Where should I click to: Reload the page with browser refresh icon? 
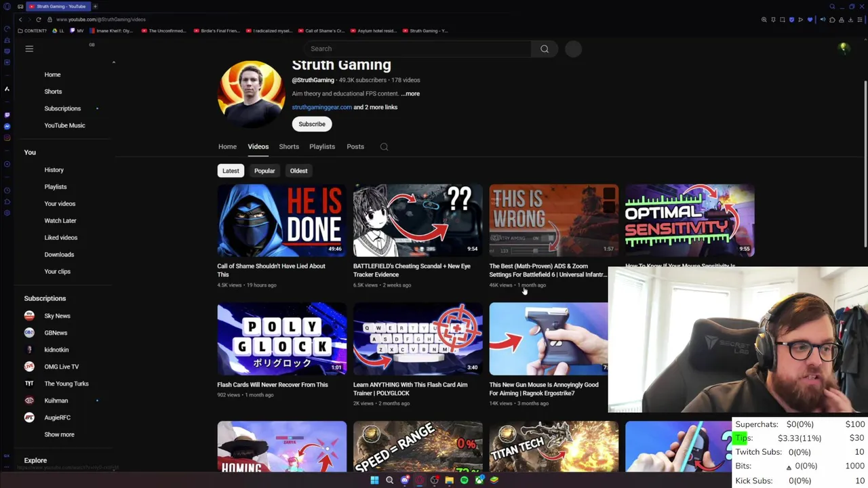39,20
